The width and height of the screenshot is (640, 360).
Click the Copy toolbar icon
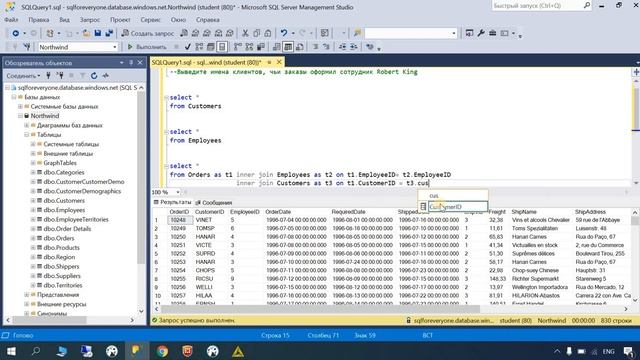tap(256, 33)
